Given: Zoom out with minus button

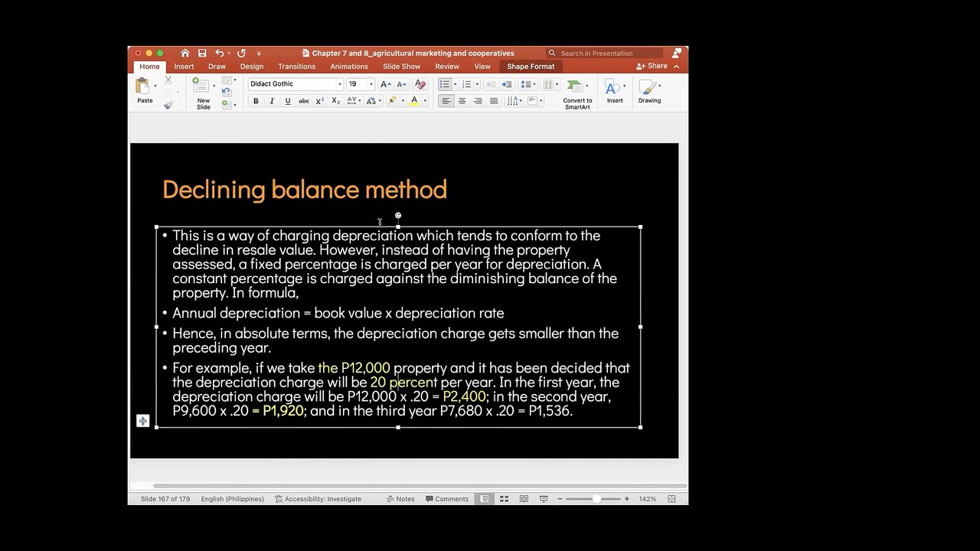Looking at the screenshot, I should tap(560, 499).
